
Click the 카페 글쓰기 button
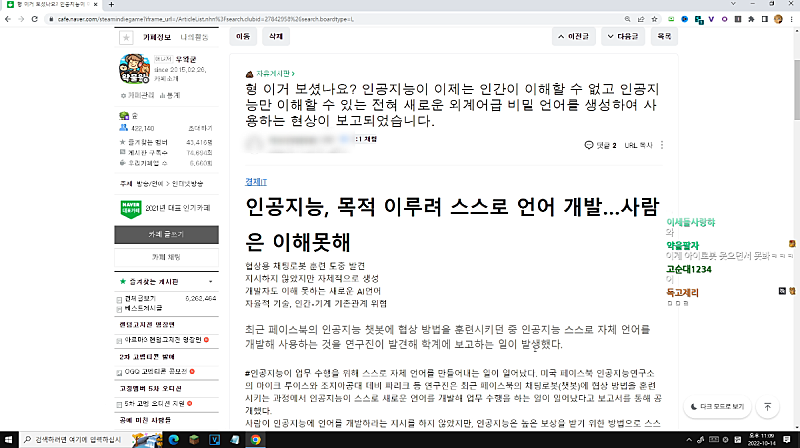click(x=166, y=234)
